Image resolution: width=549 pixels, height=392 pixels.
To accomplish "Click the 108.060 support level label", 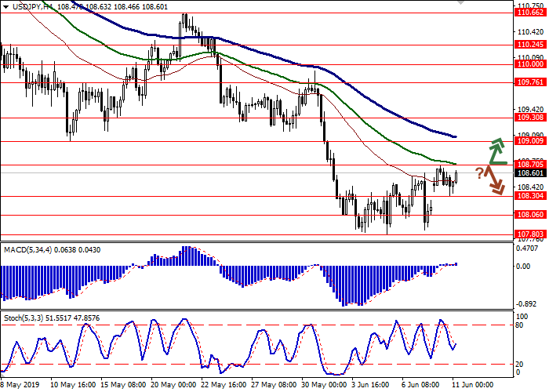I will 530,214.
